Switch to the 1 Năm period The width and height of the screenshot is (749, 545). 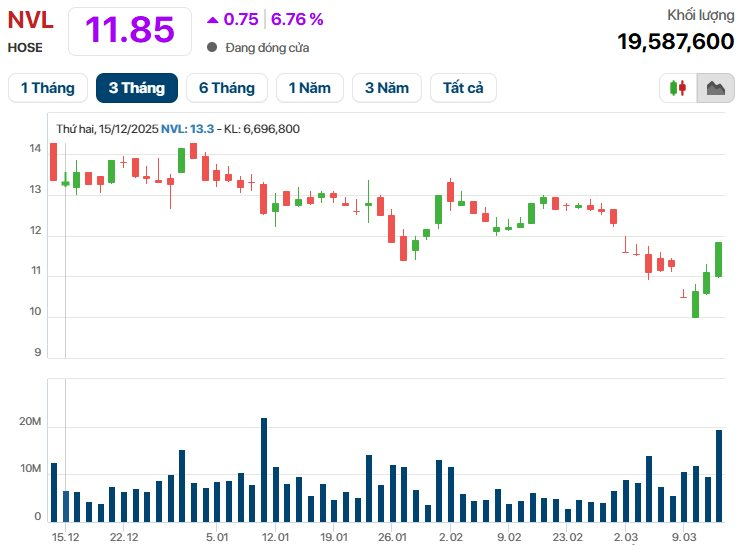coord(309,88)
